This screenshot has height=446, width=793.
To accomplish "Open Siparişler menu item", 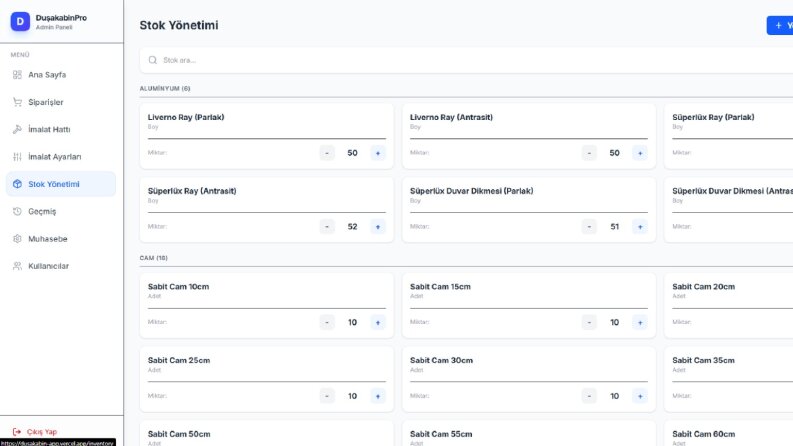I will [61, 102].
